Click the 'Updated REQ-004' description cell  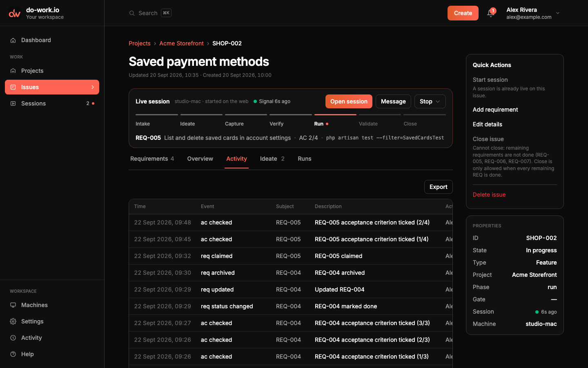(x=340, y=289)
